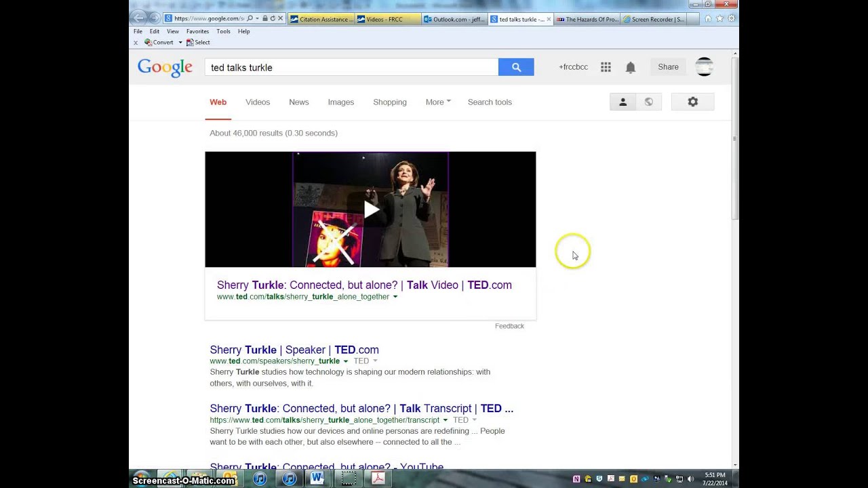Viewport: 868px width, 488px height.
Task: Open Microsoft Word from the taskbar
Action: click(317, 479)
